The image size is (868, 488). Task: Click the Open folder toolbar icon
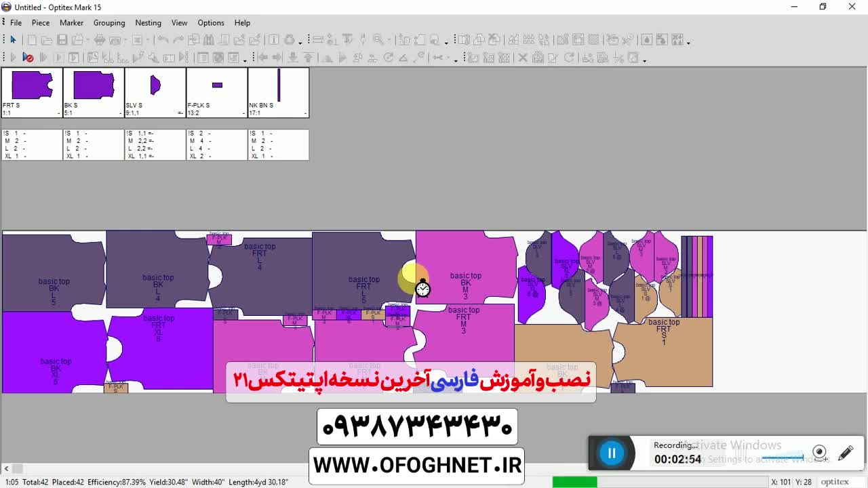click(47, 40)
